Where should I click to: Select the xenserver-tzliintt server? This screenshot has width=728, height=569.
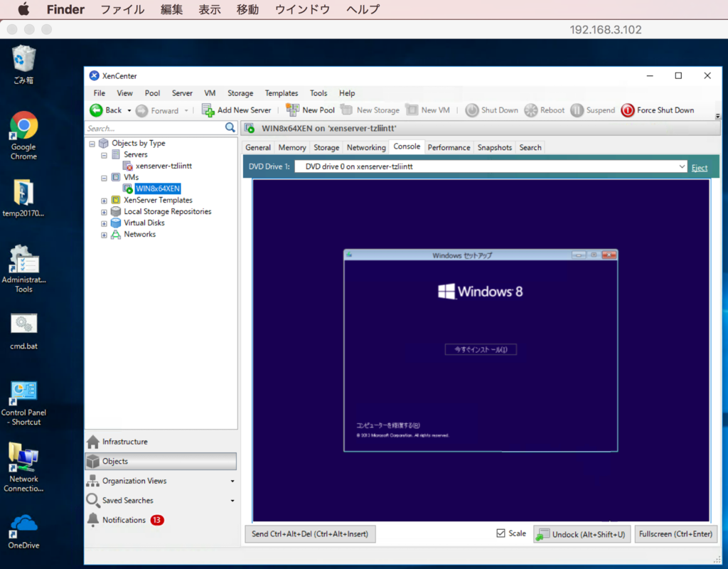coord(164,166)
